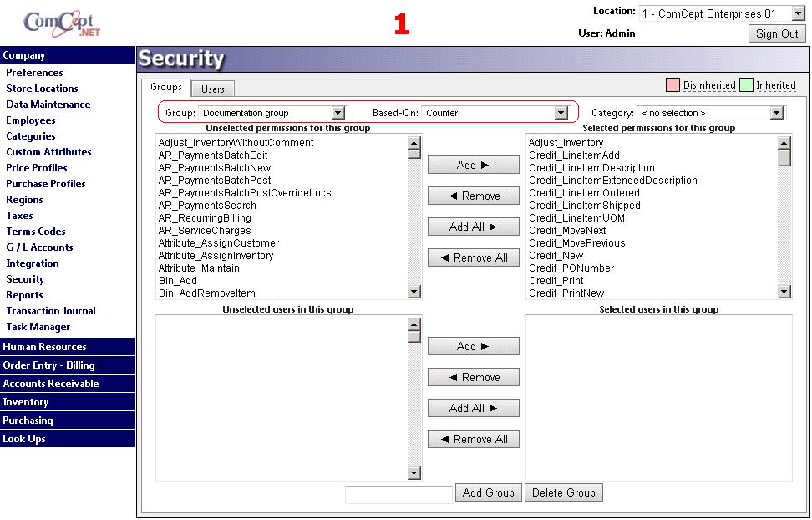Select AR_RecurringBilling in unselected permissions
Screen dimensions: 812x520
(x=205, y=218)
